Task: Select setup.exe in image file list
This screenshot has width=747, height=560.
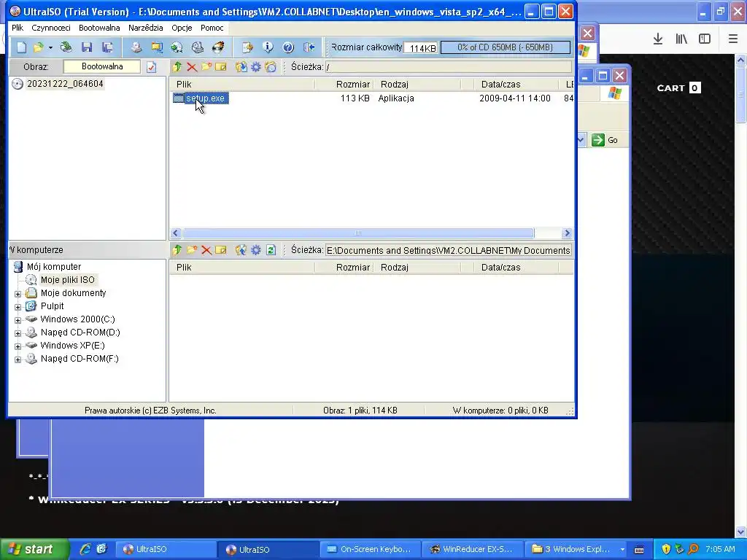Action: (x=205, y=98)
